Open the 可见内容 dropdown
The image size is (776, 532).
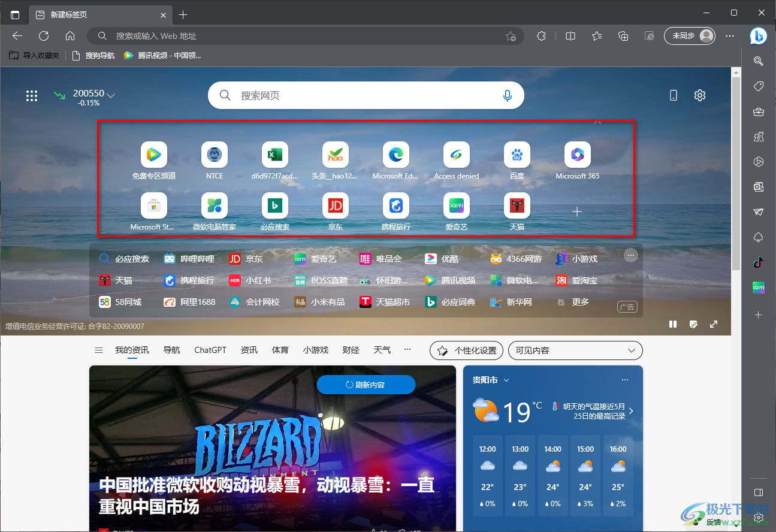pyautogui.click(x=575, y=350)
